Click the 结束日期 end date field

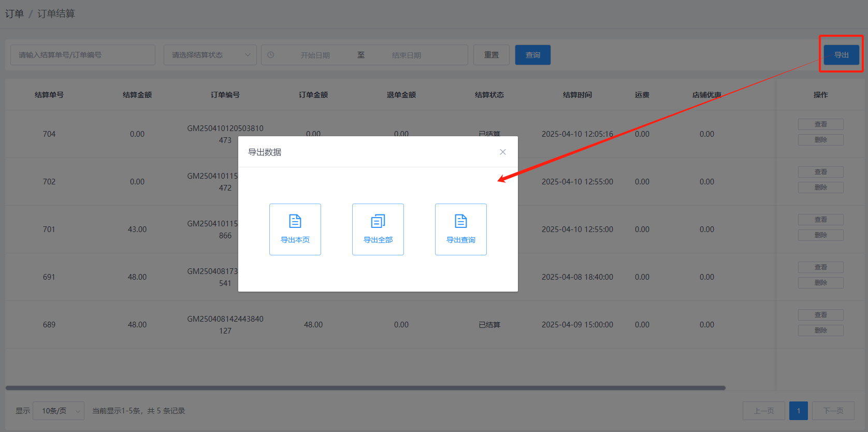click(x=406, y=55)
